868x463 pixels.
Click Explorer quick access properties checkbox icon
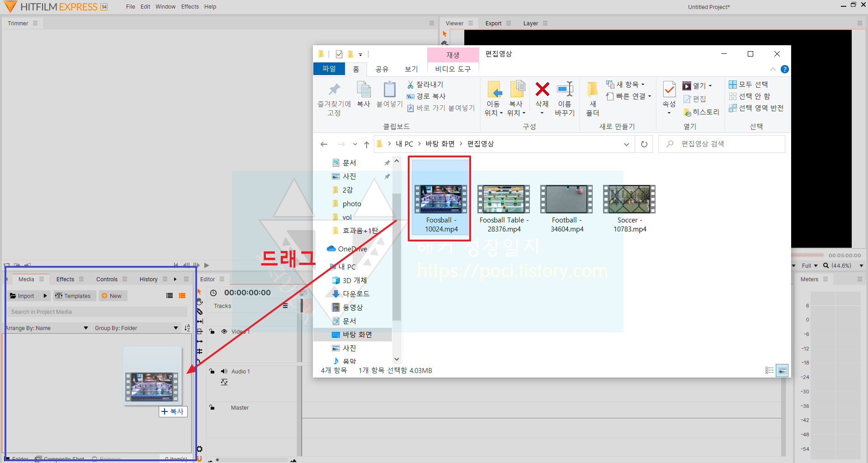(339, 54)
